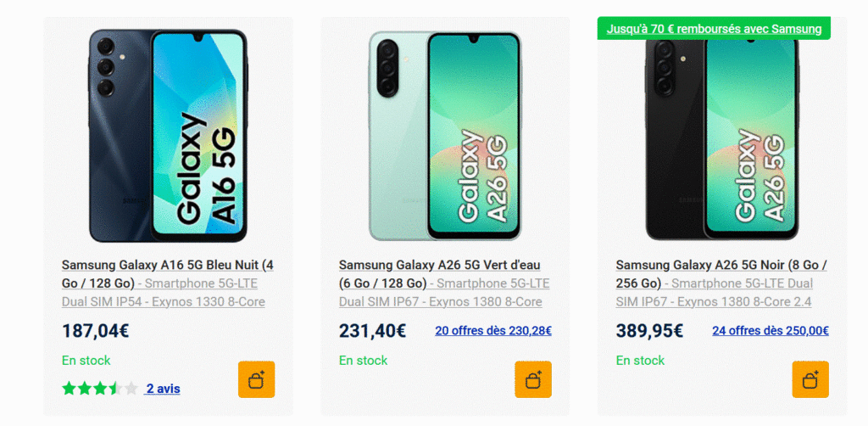Image resolution: width=868 pixels, height=426 pixels.
Task: Click the 389,95€ price
Action: click(x=650, y=331)
